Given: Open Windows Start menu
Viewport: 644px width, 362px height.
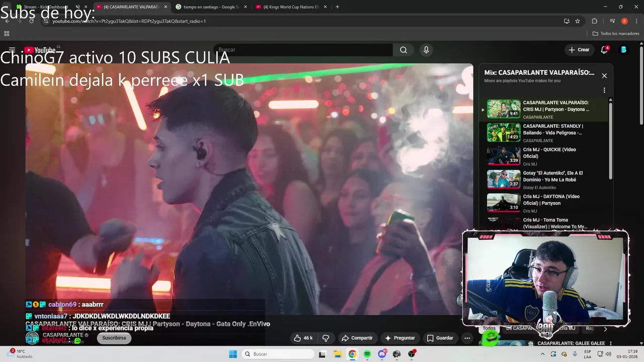Looking at the screenshot, I should point(233,354).
